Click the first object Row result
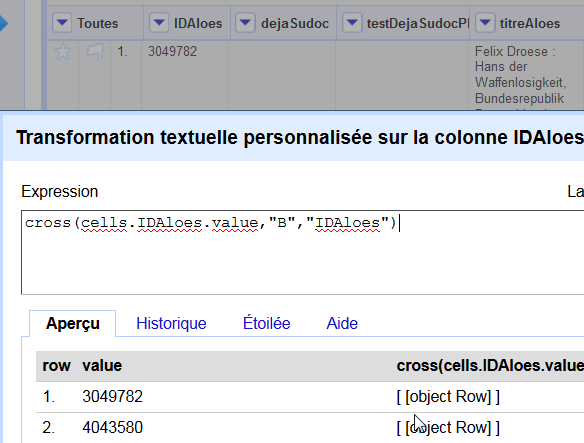The width and height of the screenshot is (584, 443). [x=448, y=396]
